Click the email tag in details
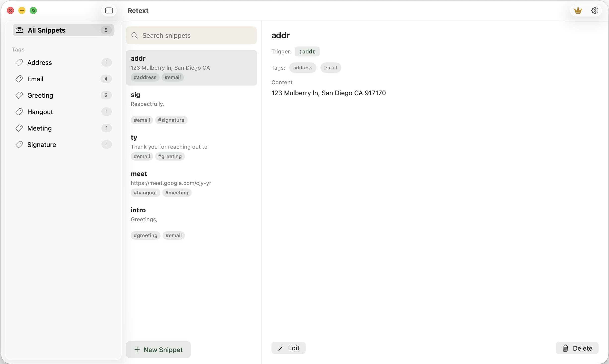 click(x=331, y=68)
